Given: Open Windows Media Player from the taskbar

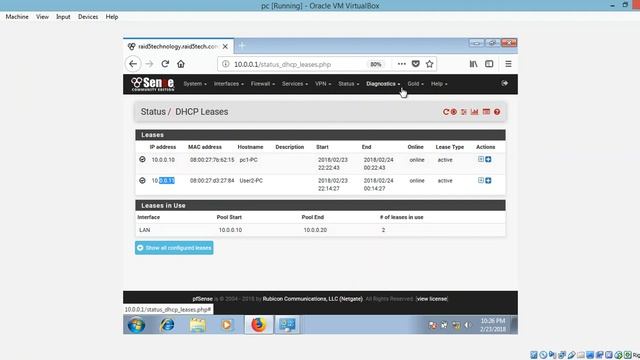Looking at the screenshot, I should coord(227,325).
